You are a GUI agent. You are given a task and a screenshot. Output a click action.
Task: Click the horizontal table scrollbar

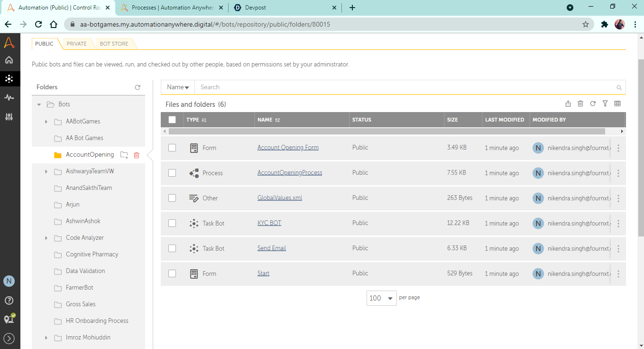pyautogui.click(x=386, y=132)
